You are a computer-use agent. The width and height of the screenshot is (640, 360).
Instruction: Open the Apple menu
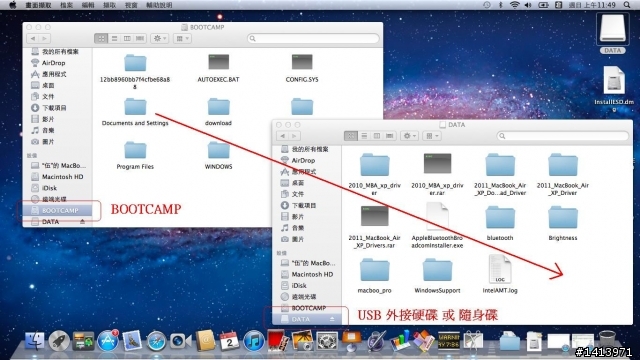(13, 5)
